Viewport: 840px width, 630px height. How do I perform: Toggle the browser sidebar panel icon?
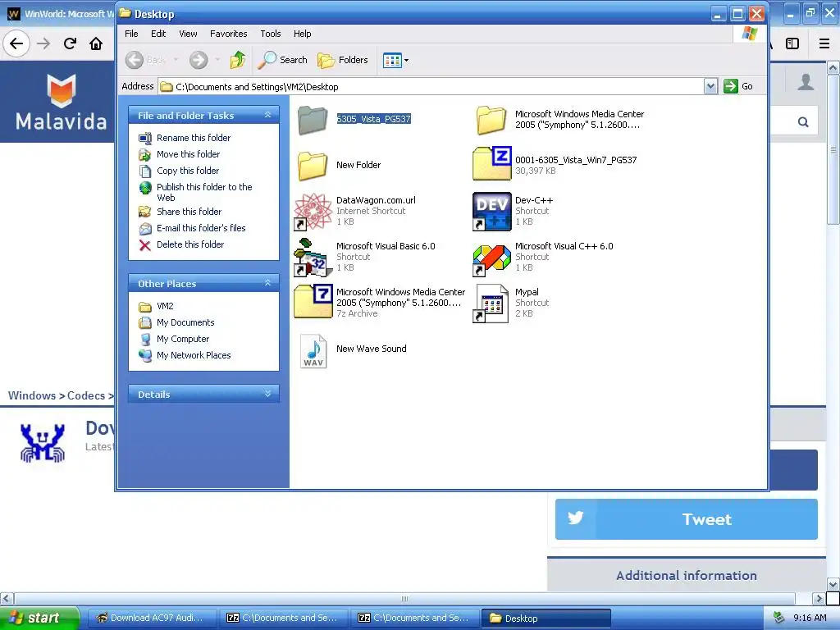792,43
